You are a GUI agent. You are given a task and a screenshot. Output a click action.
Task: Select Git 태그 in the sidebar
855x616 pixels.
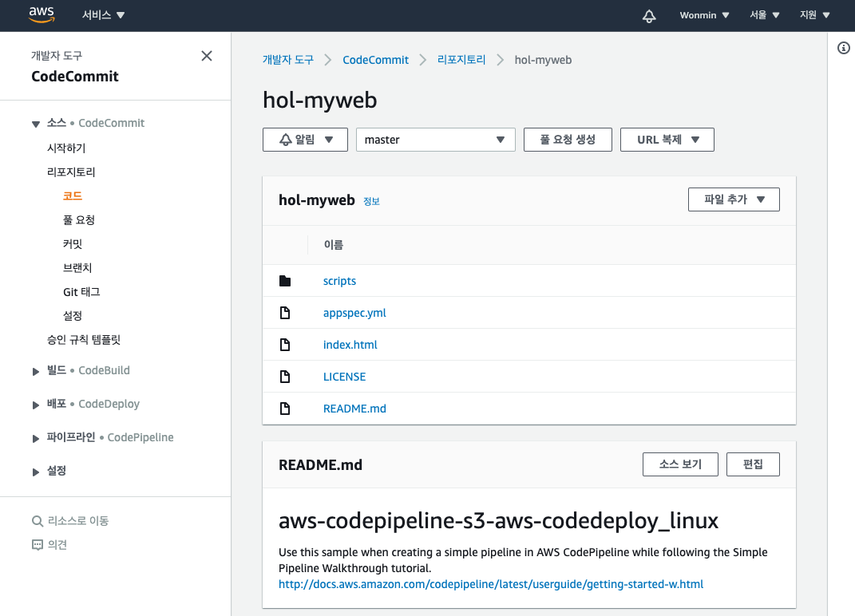[81, 292]
